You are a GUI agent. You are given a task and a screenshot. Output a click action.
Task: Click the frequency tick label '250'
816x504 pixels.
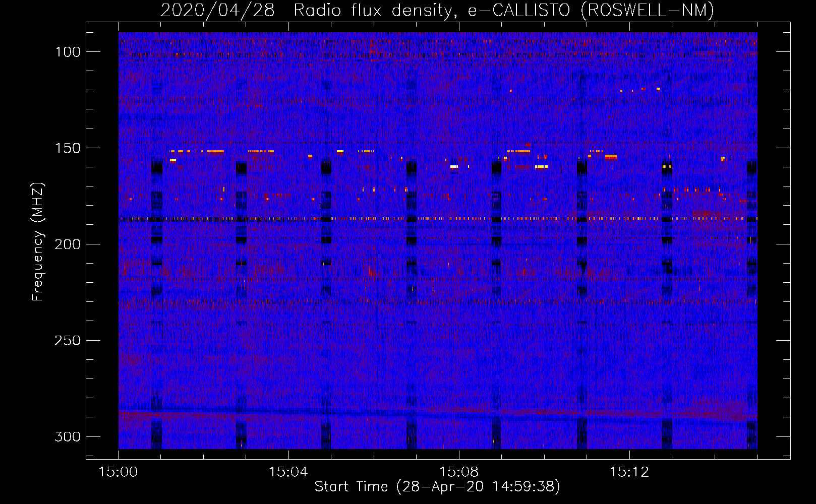click(68, 341)
